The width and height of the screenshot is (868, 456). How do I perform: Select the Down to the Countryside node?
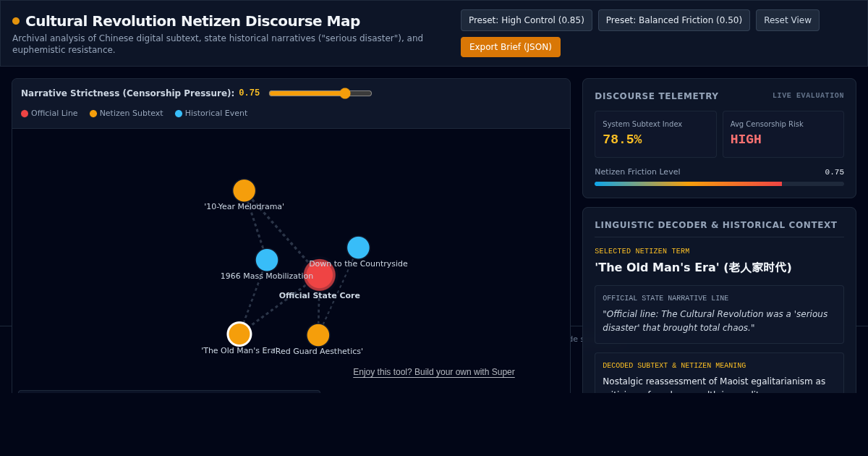[x=358, y=248]
